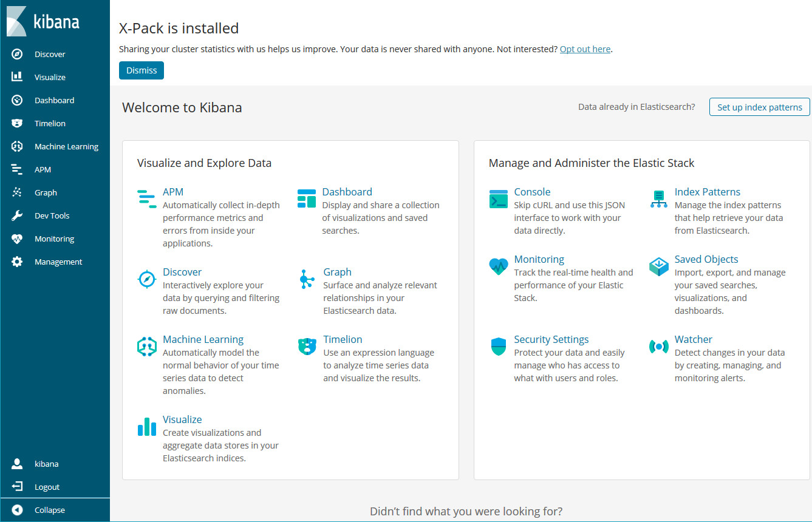Open Management gear icon in sidebar
812x522 pixels.
[x=17, y=262]
